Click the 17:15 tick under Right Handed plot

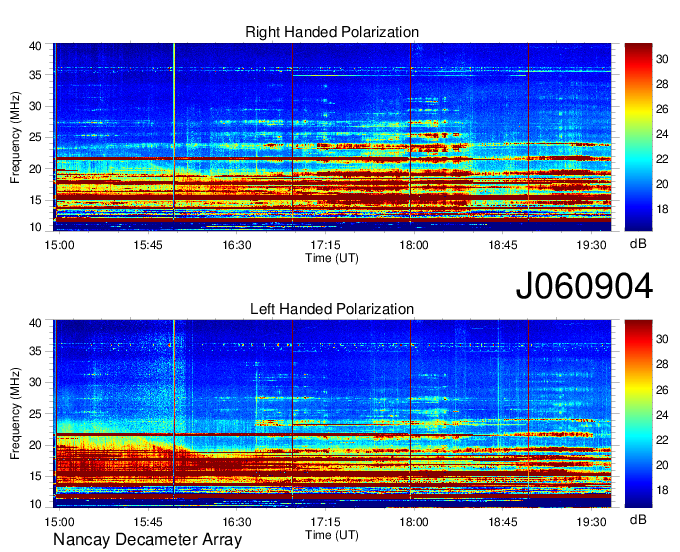click(325, 245)
